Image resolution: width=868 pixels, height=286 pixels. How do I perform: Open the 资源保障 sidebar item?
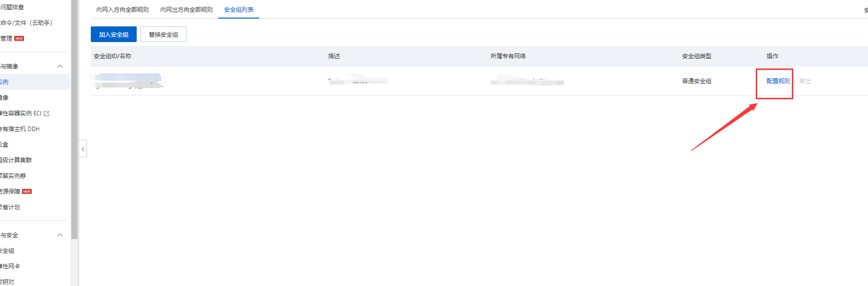[10, 192]
